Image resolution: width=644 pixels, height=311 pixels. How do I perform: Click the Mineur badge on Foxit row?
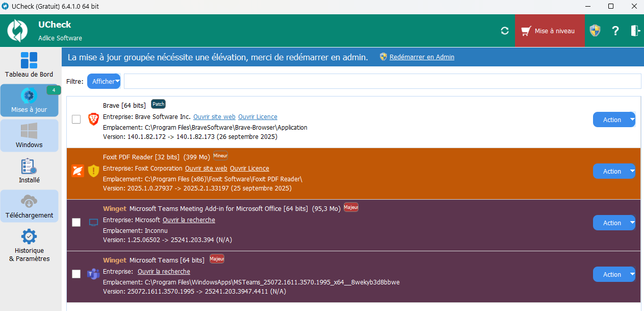(220, 156)
